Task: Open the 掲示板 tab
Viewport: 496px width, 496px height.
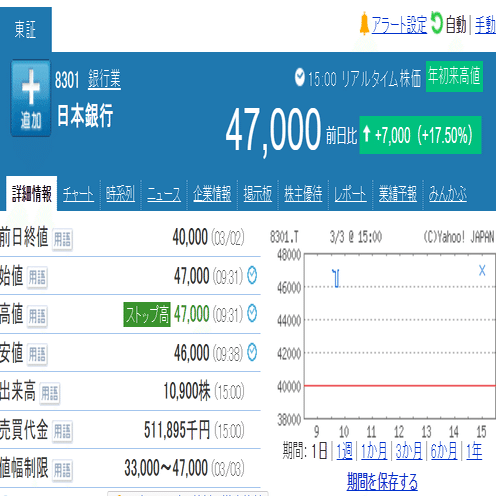Action: [x=258, y=194]
